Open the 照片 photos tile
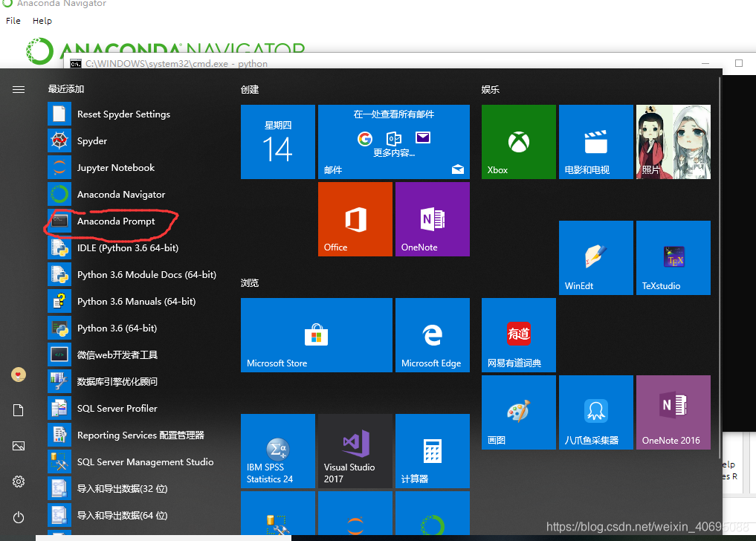Image resolution: width=756 pixels, height=541 pixels. coord(673,142)
